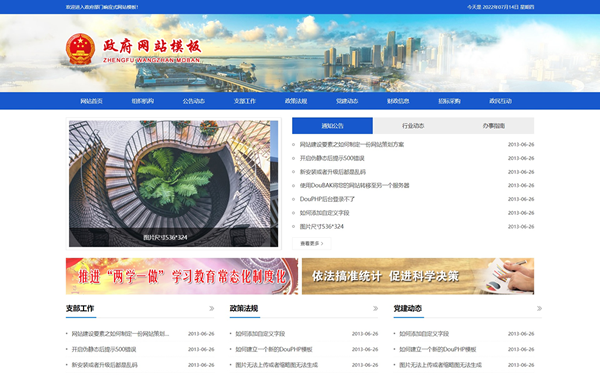Image resolution: width=600 pixels, height=375 pixels.
Task: Open more articles arrow beside 党建动态 heading
Action: pos(539,308)
